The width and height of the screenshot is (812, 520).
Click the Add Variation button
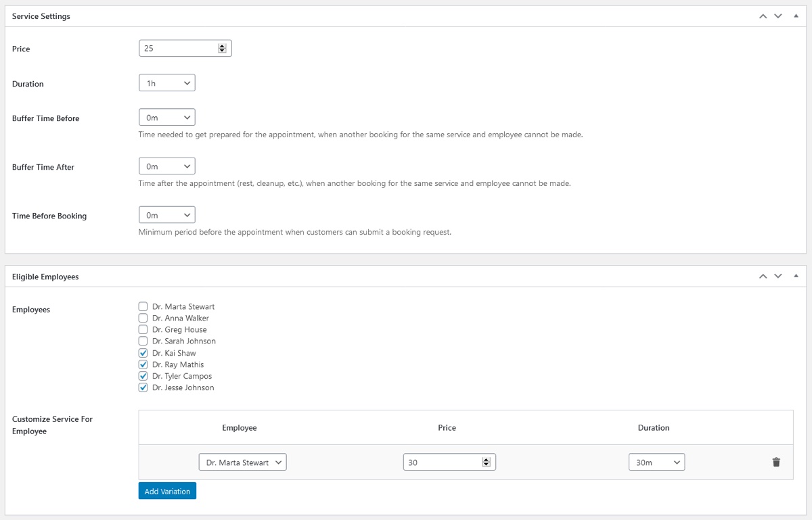167,491
